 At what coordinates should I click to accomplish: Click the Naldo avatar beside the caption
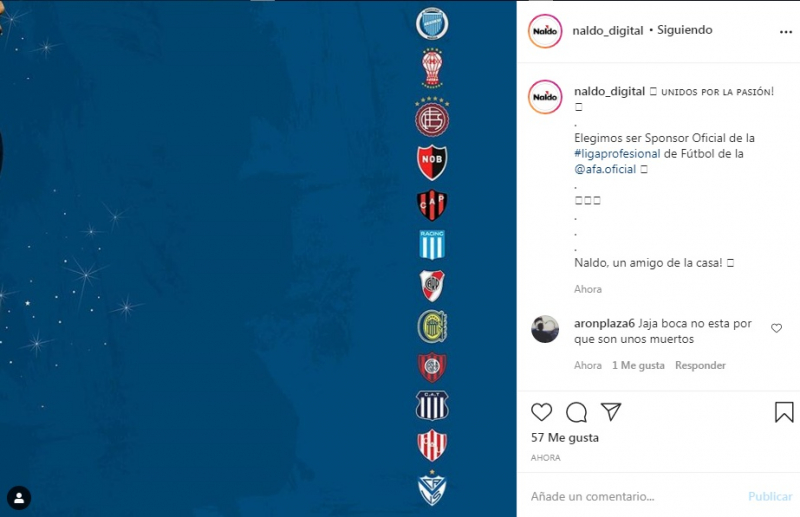tap(545, 96)
